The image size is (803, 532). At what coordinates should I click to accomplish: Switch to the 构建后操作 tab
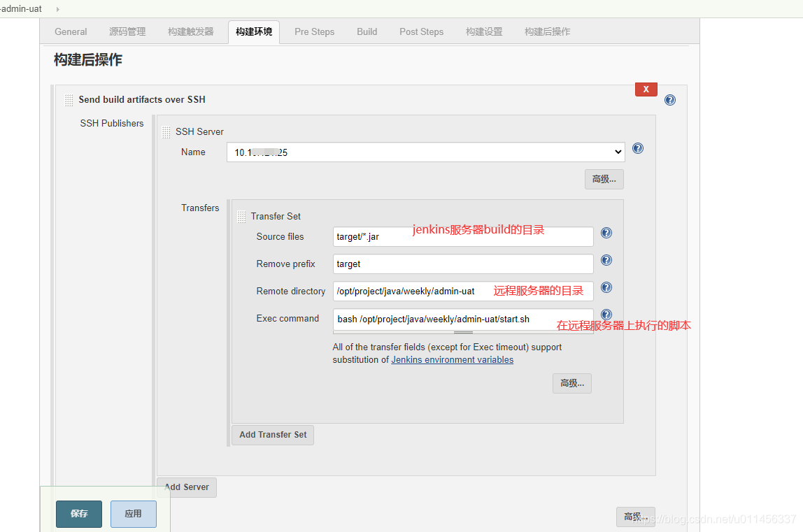coord(548,31)
